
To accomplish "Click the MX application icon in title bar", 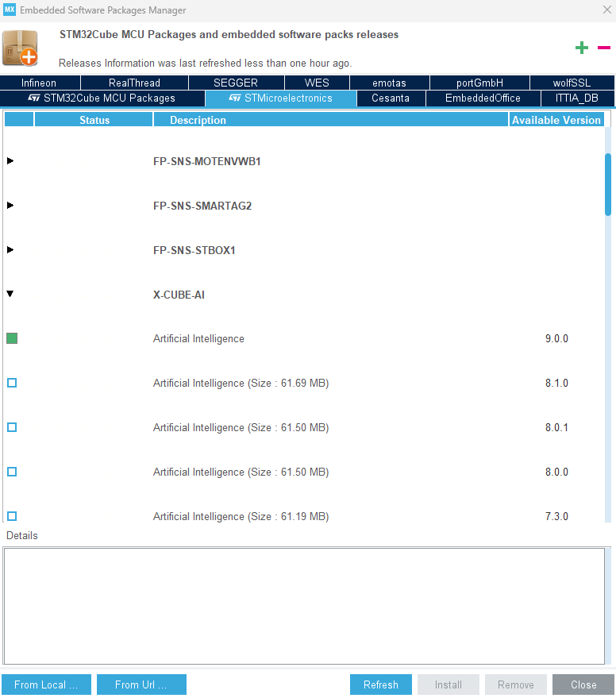I will pos(10,10).
